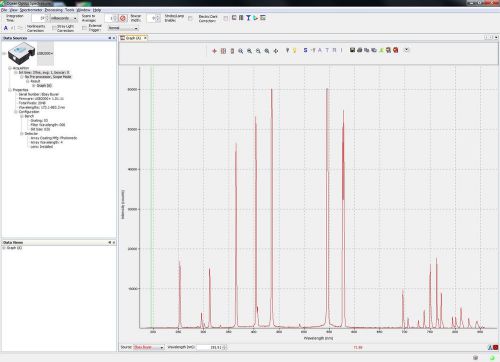Adjust the Wavelength spinner below the graph
Screen dimensions: 500x362
pyautogui.click(x=225, y=347)
